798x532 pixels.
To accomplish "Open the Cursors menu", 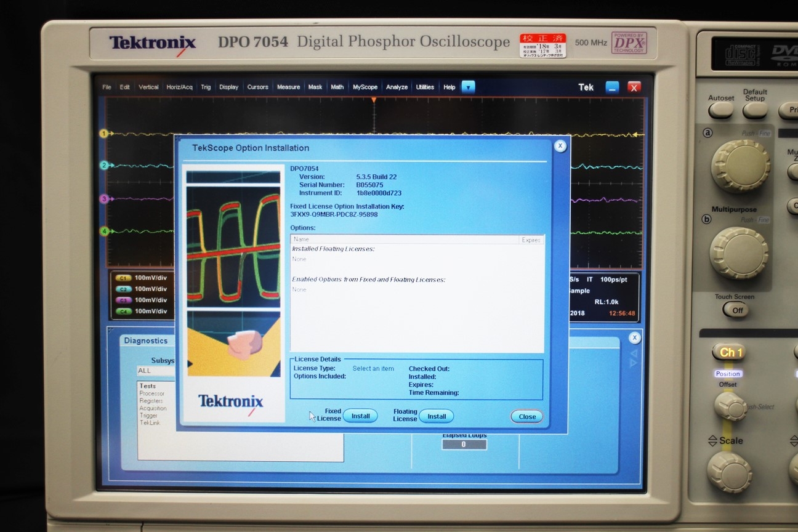I will pos(257,87).
